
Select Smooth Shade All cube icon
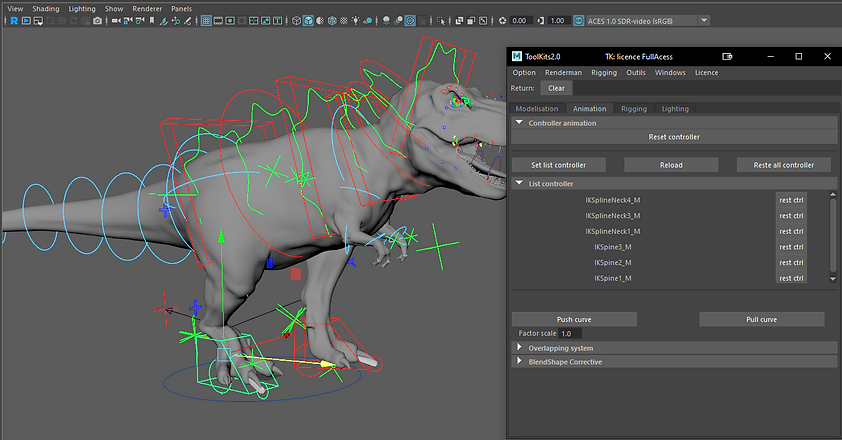(x=308, y=21)
